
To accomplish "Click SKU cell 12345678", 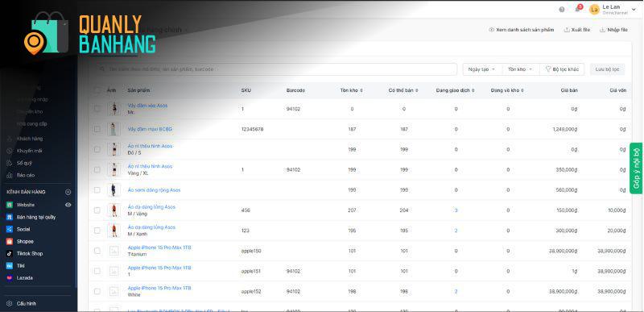I will pos(252,129).
